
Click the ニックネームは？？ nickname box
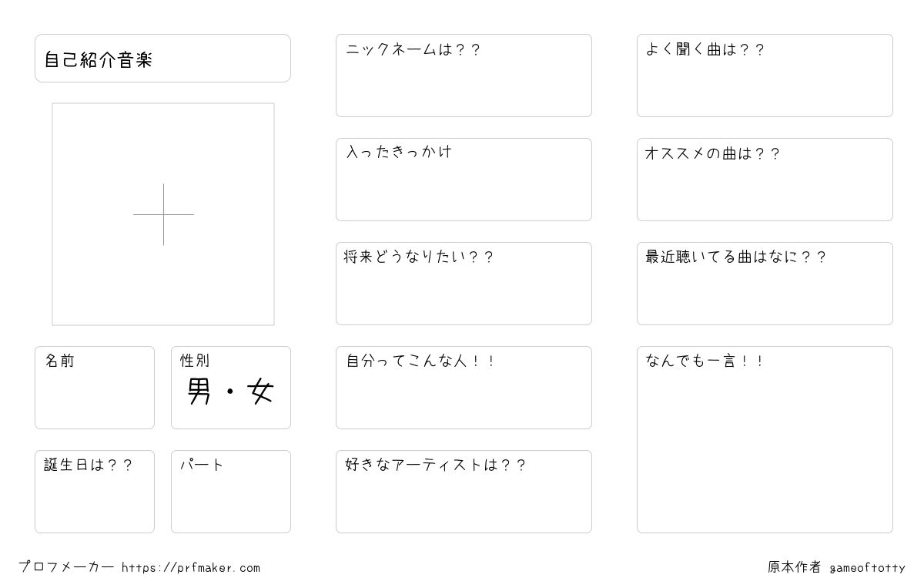tap(464, 76)
